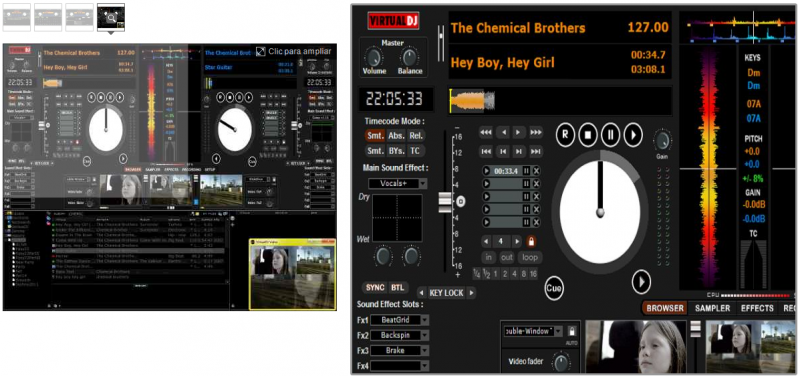Toggle the Abs. timecode mode
The height and width of the screenshot is (376, 800).
click(396, 136)
